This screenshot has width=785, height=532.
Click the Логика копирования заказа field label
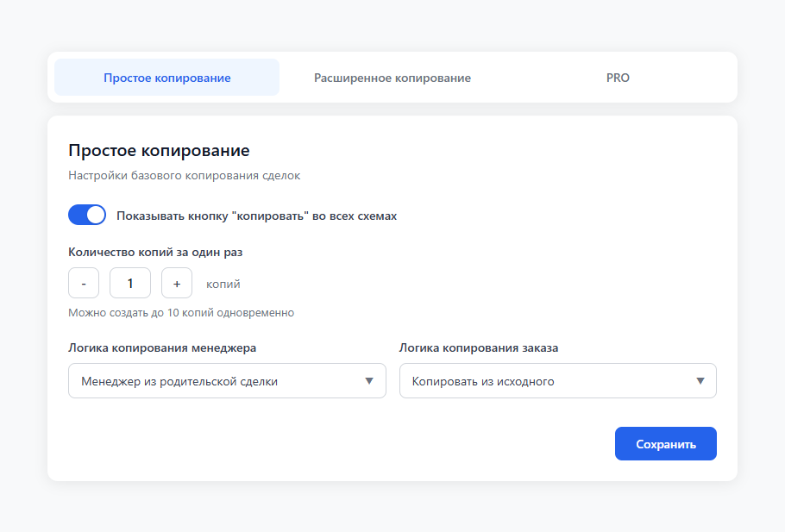pyautogui.click(x=479, y=348)
